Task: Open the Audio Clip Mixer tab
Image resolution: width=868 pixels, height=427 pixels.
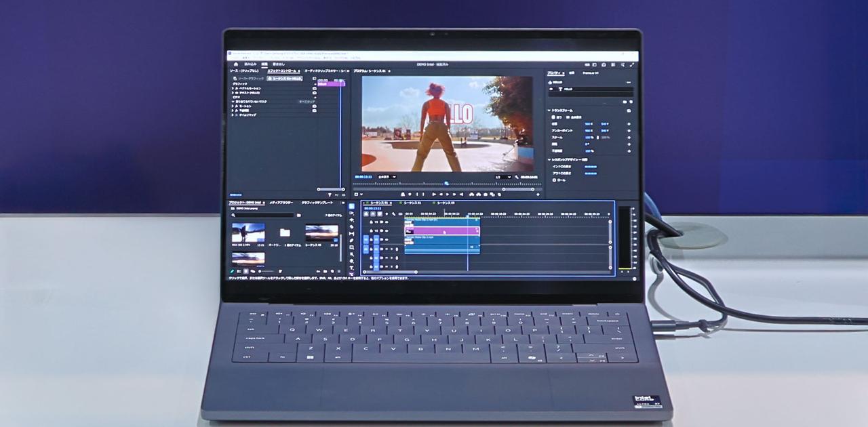Action: point(325,70)
